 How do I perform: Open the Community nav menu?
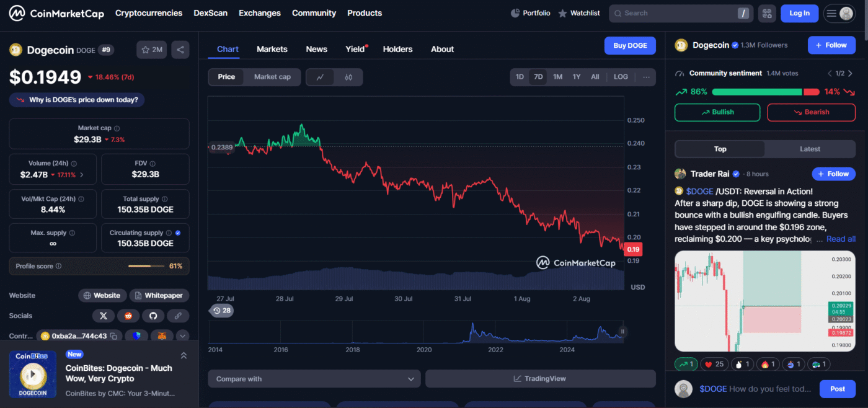point(314,13)
